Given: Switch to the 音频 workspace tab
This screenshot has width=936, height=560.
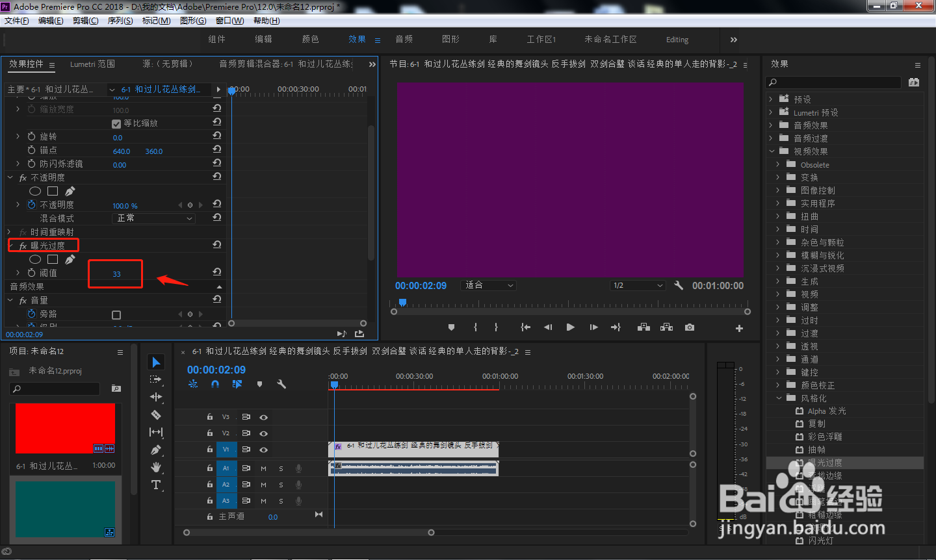Looking at the screenshot, I should click(x=404, y=40).
